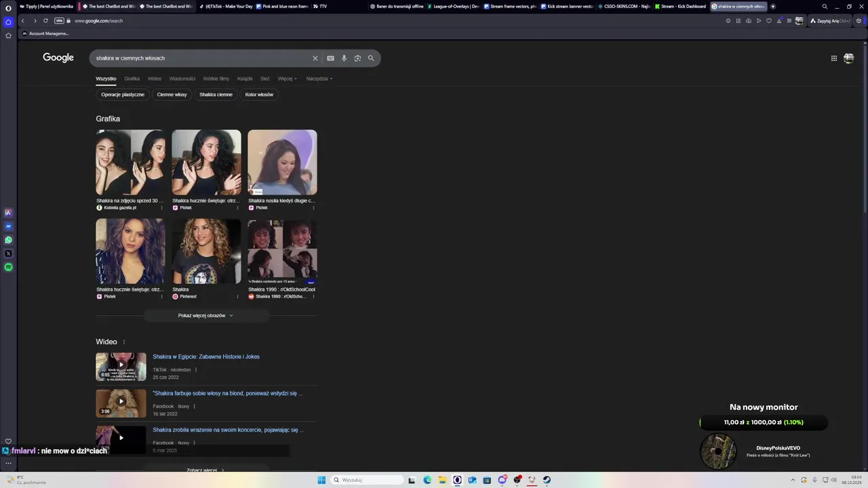Select Operacje plastyczne suggestion chip
The width and height of the screenshot is (868, 488).
tap(123, 95)
